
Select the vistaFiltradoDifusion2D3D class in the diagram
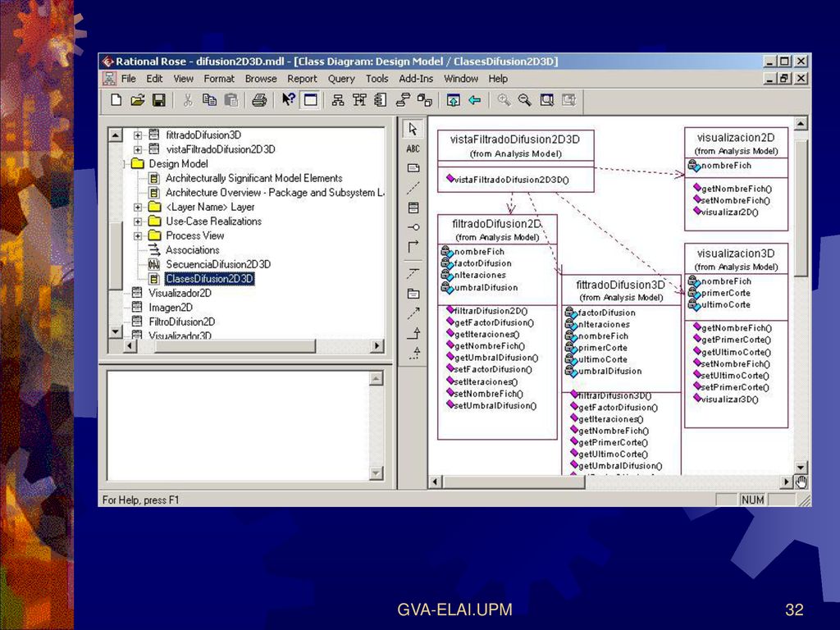click(x=515, y=161)
